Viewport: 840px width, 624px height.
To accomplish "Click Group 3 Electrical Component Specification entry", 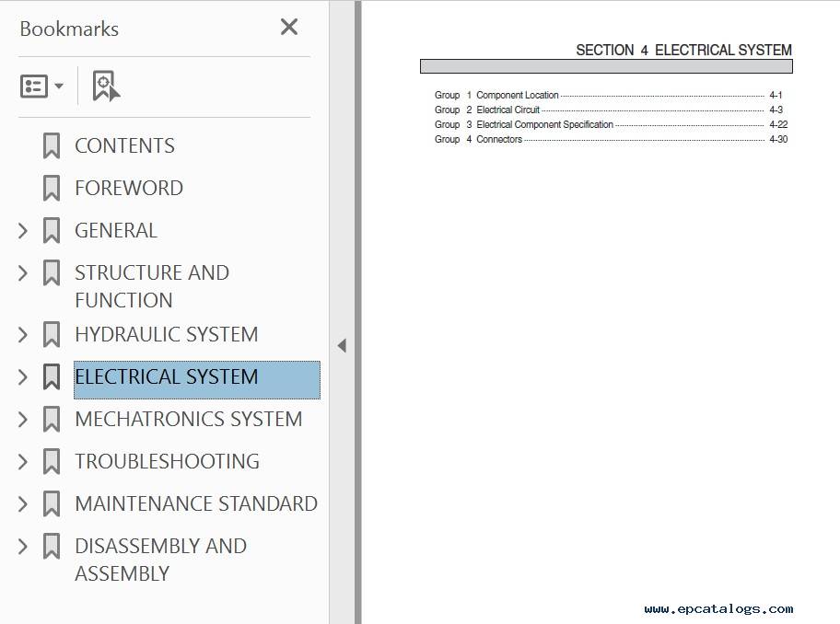I will pyautogui.click(x=611, y=124).
